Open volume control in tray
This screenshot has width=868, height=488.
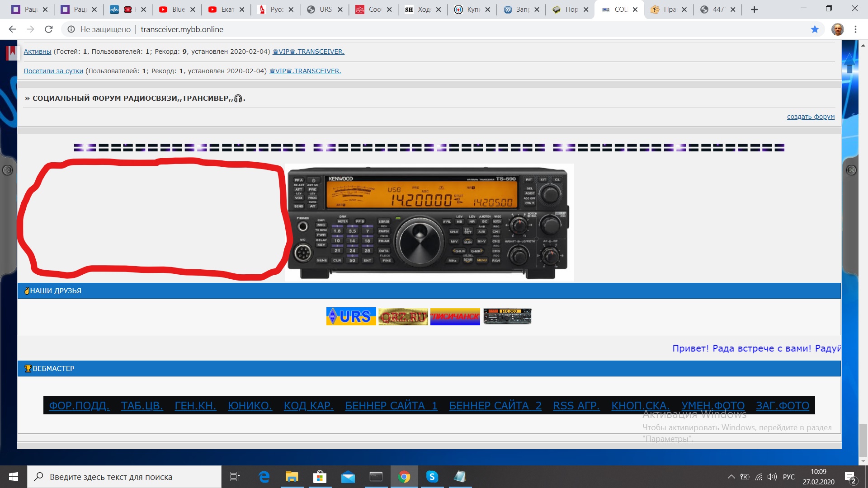click(772, 477)
